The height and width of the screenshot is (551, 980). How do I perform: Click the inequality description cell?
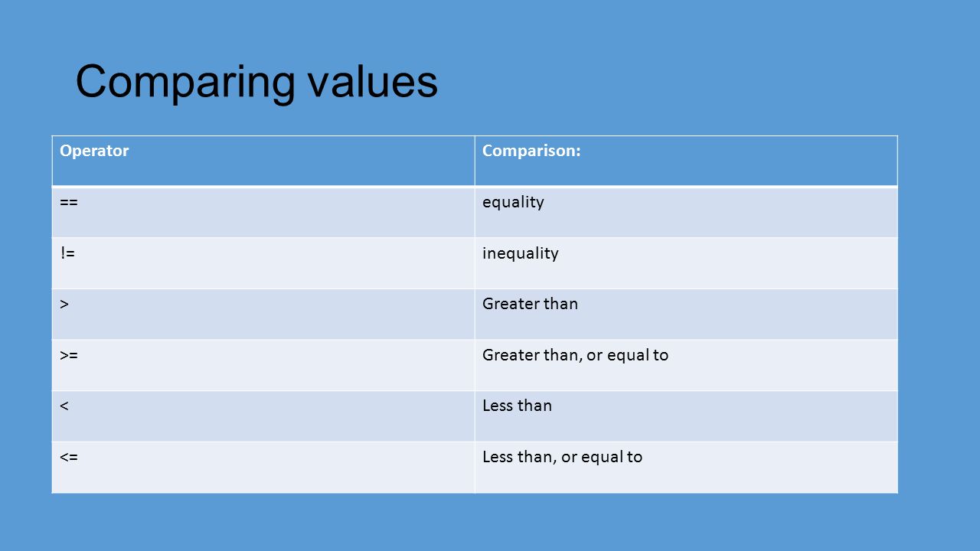[686, 263]
